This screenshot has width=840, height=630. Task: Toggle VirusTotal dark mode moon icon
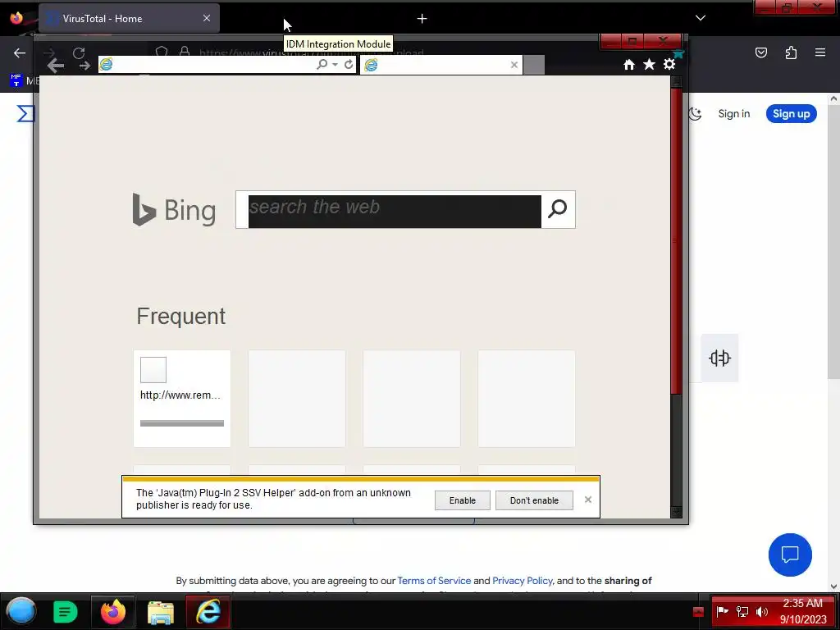pyautogui.click(x=696, y=113)
